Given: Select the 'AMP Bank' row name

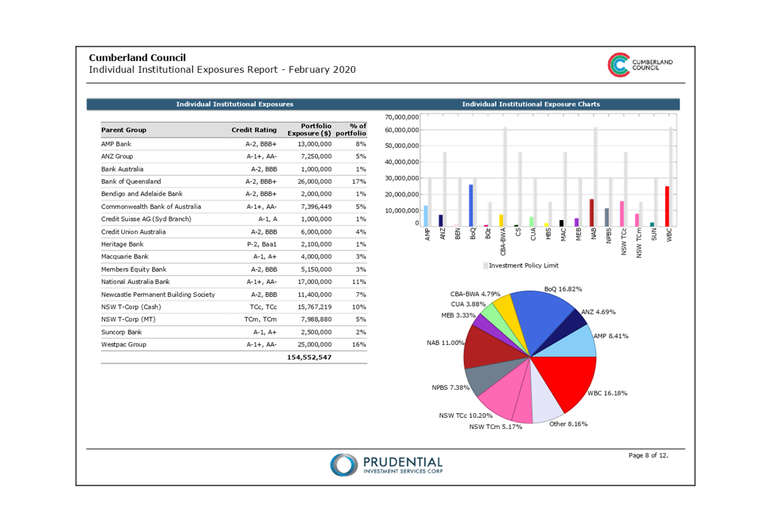Looking at the screenshot, I should (116, 144).
